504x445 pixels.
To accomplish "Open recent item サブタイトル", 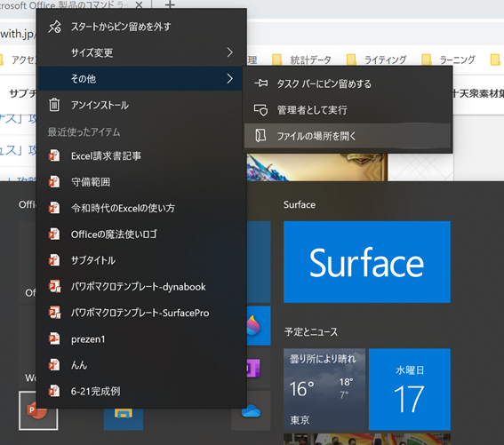I will (141, 260).
